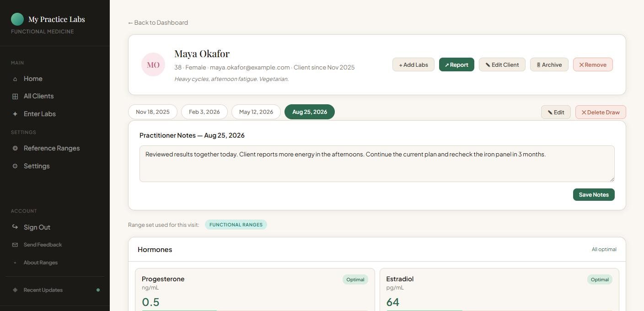Click the About Ranges small icon

[x=15, y=263]
